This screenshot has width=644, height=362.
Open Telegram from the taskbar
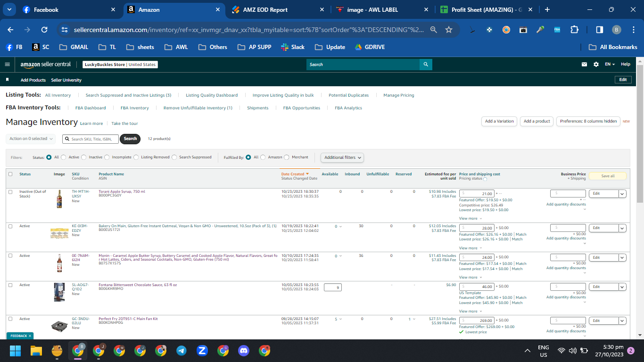point(181,351)
